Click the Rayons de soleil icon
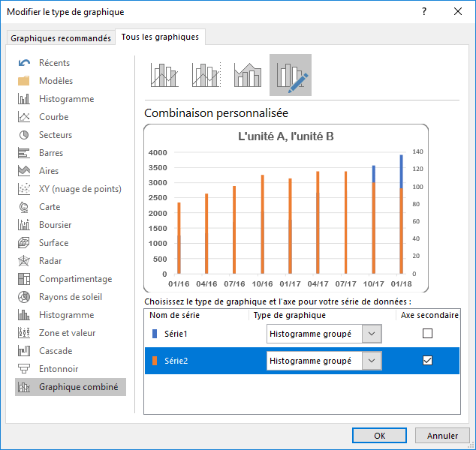The height and width of the screenshot is (450, 476). point(24,297)
